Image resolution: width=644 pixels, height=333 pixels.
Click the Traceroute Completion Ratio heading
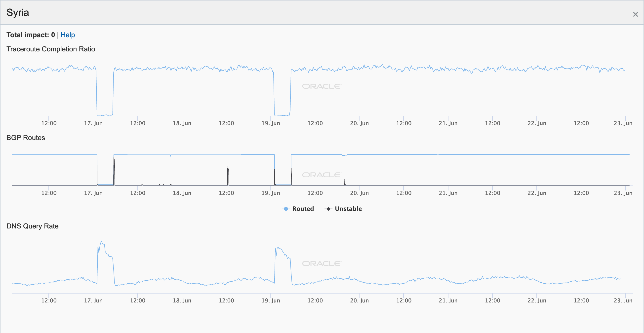[51, 49]
